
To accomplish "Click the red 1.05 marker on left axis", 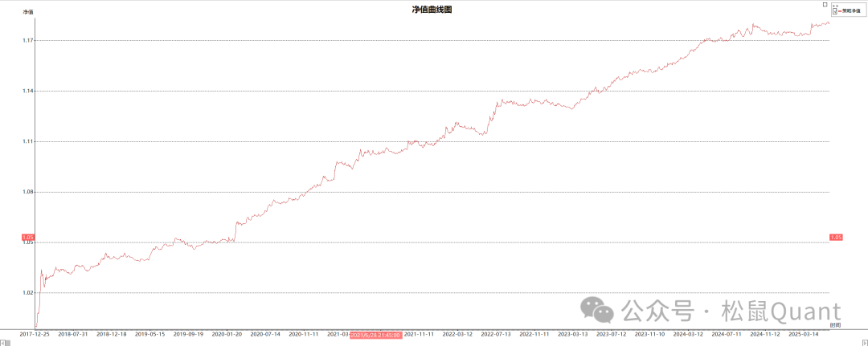I will coord(27,237).
